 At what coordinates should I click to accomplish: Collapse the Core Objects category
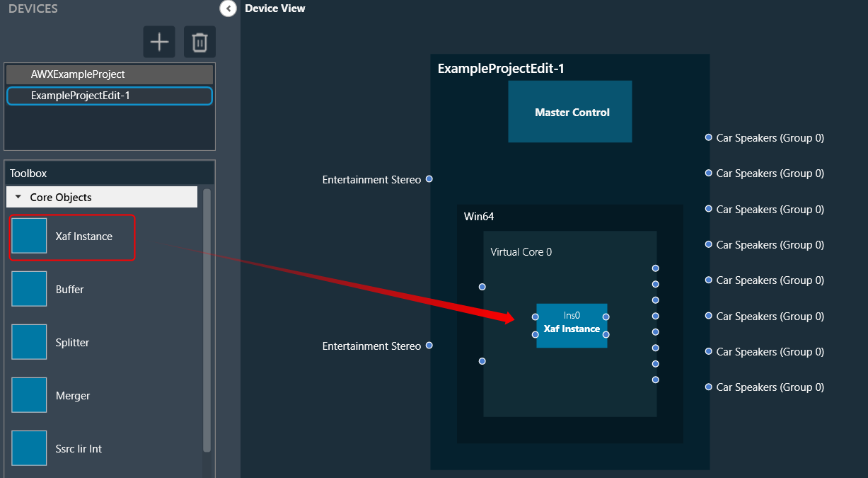pyautogui.click(x=18, y=198)
